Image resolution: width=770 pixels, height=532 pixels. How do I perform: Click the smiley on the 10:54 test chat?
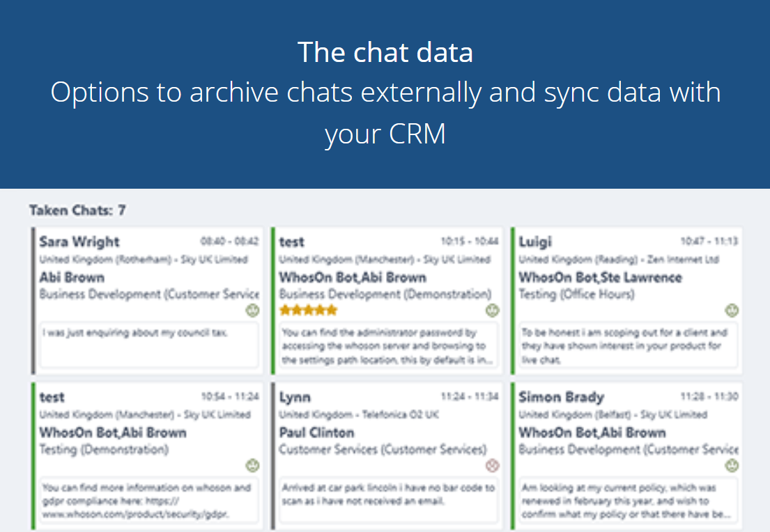pyautogui.click(x=252, y=466)
